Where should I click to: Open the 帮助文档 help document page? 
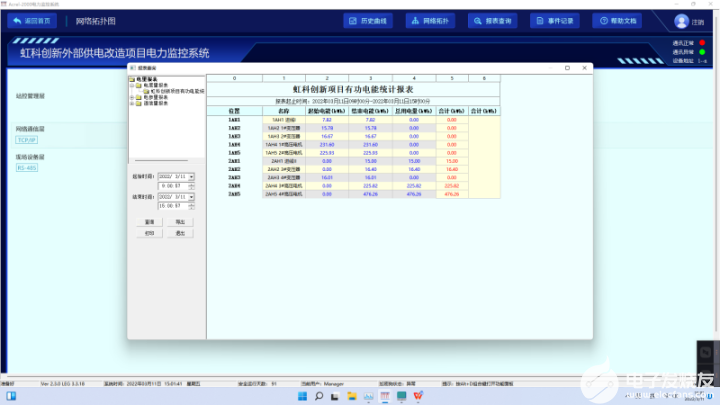[617, 21]
